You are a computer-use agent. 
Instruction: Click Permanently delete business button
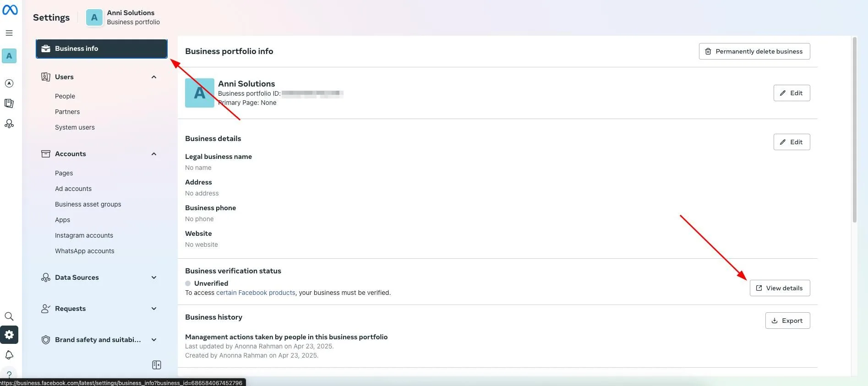(x=754, y=51)
